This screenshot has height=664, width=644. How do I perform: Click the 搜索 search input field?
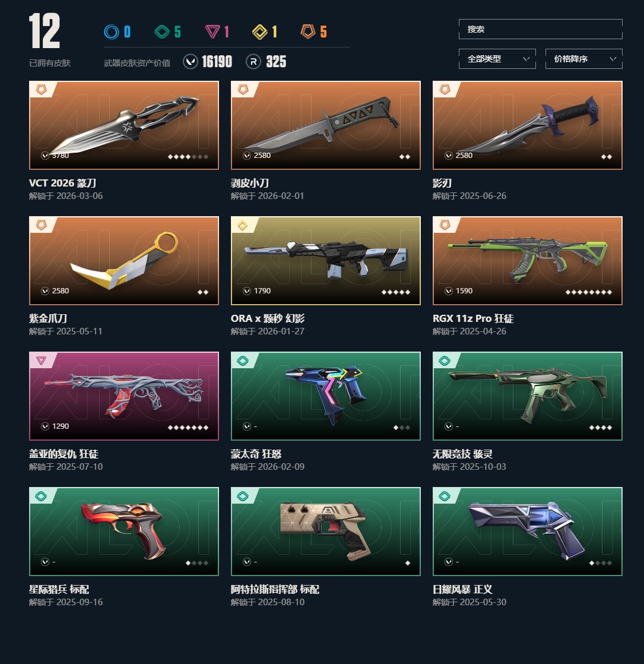tap(540, 29)
